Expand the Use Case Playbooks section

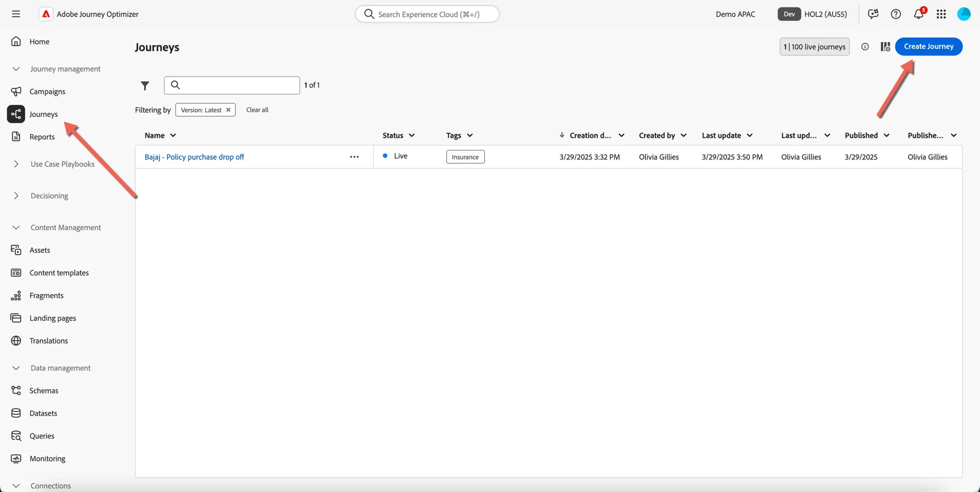16,164
